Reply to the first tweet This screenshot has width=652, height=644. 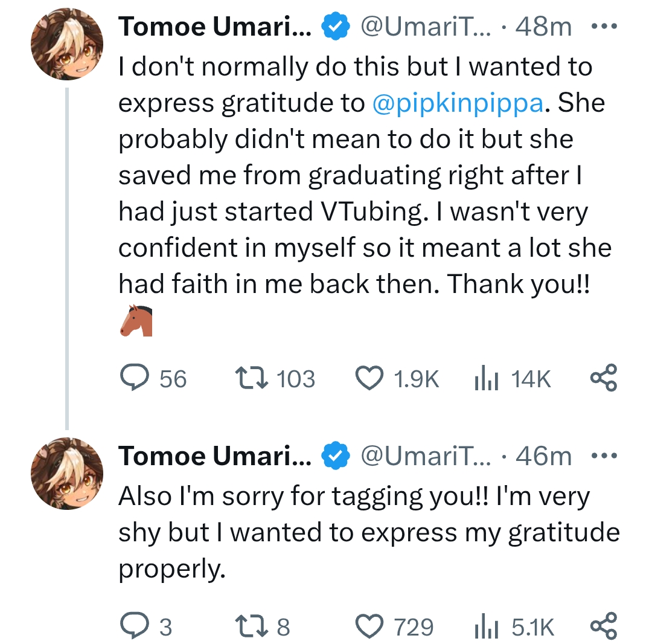pyautogui.click(x=133, y=379)
